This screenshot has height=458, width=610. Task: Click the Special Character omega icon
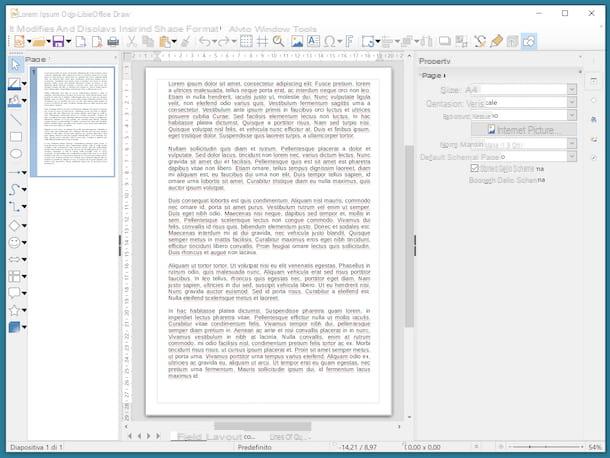click(x=330, y=41)
